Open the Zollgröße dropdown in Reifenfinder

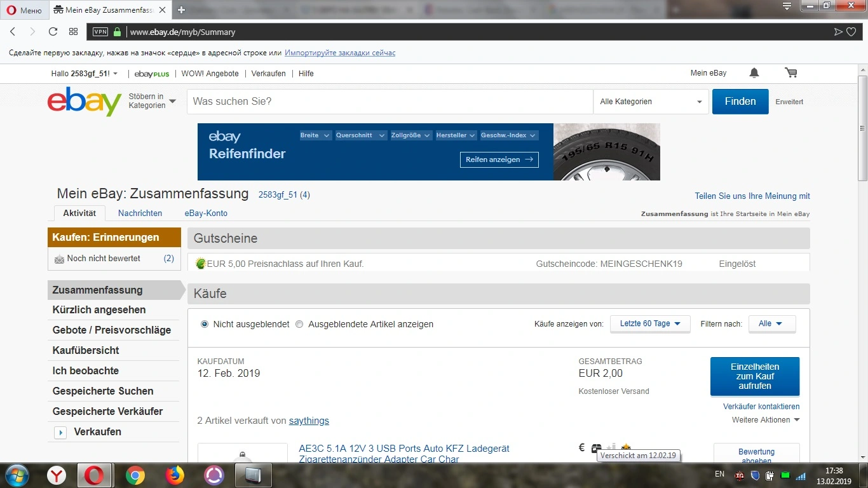pos(410,135)
